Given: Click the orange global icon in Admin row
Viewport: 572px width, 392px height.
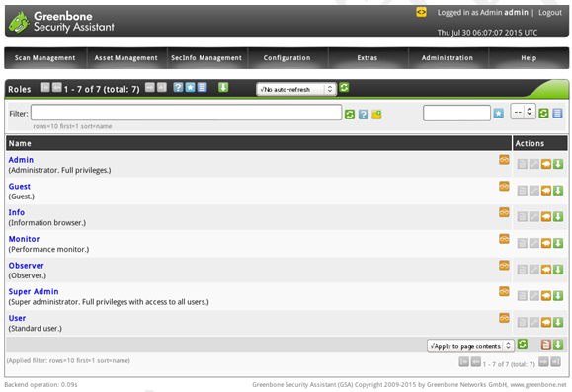Looking at the screenshot, I should [504, 160].
